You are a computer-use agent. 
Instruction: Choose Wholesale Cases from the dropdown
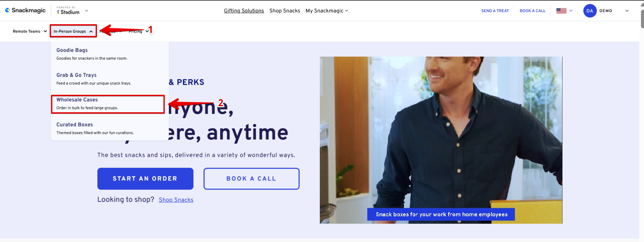pos(108,104)
